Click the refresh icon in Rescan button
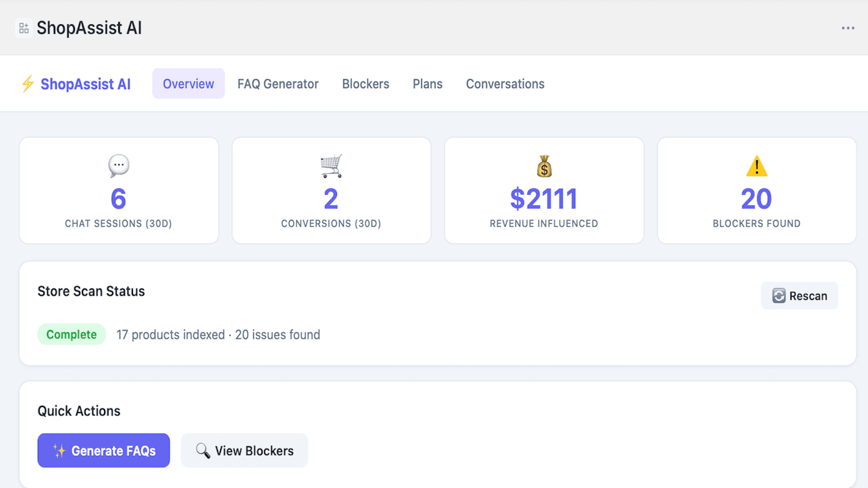 click(779, 296)
